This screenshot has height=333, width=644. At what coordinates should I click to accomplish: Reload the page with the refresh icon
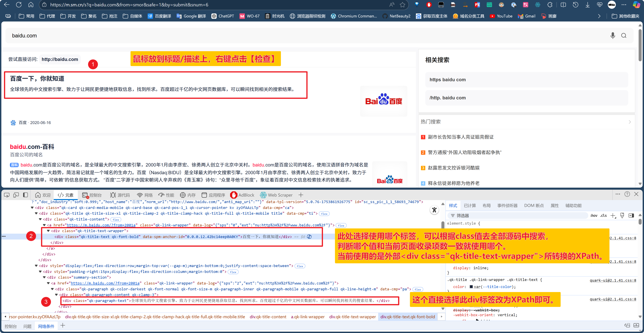[x=19, y=5]
